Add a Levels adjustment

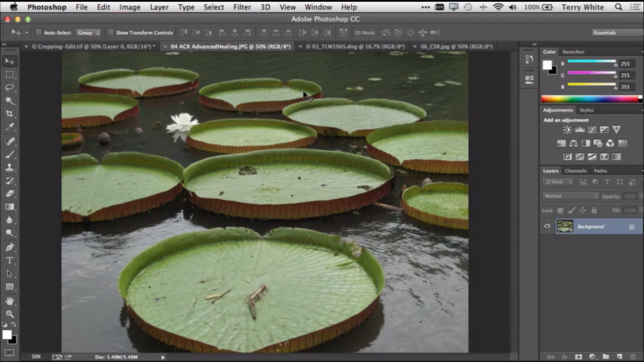pos(579,130)
